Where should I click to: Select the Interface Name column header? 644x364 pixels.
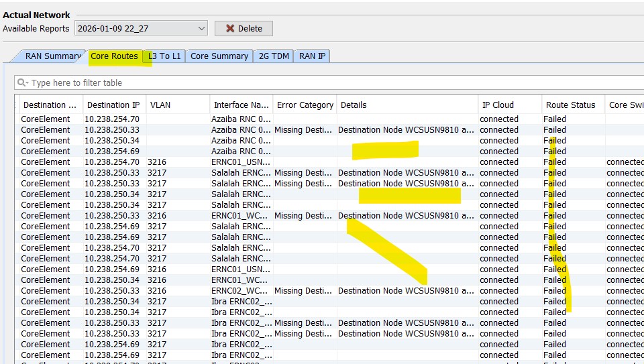241,105
